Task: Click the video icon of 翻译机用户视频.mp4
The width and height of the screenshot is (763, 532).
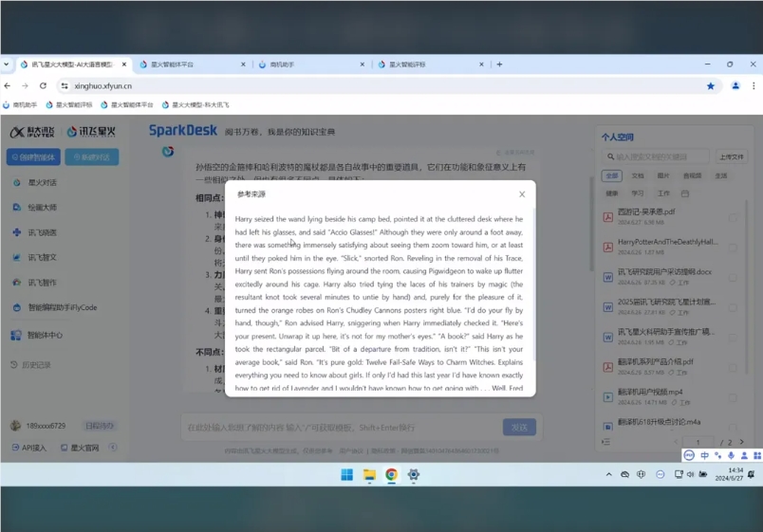Action: tap(607, 397)
